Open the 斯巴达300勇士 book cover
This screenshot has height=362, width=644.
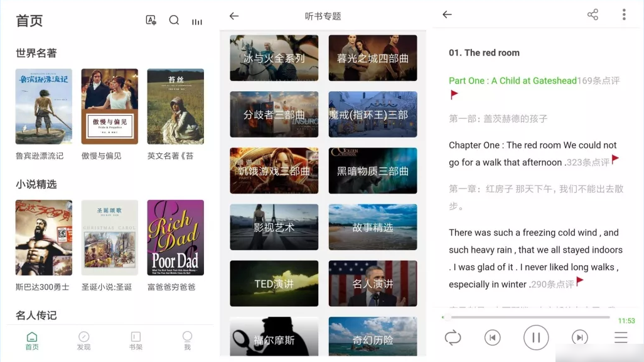(x=44, y=238)
